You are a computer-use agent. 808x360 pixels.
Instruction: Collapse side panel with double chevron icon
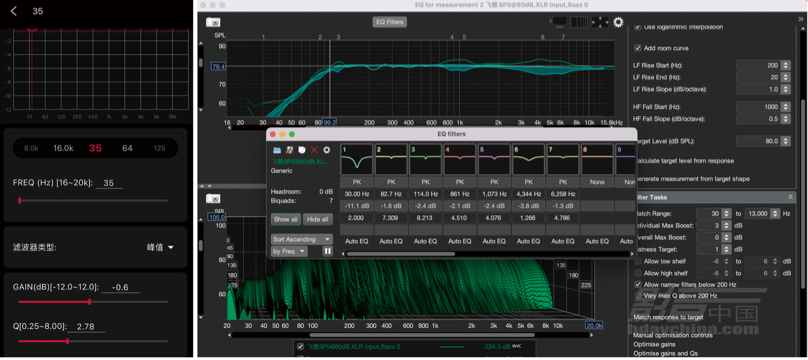800,19
